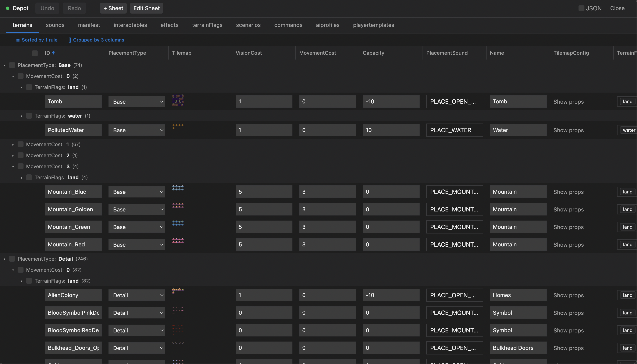Open Tomb's PlacementType dropdown
Viewport: 637px width, 364px height.
point(137,101)
